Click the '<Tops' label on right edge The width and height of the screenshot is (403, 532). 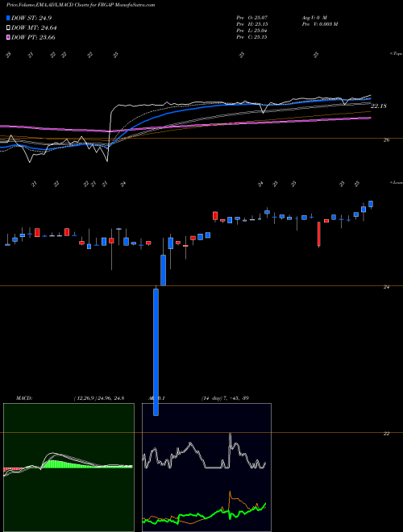coord(396,54)
